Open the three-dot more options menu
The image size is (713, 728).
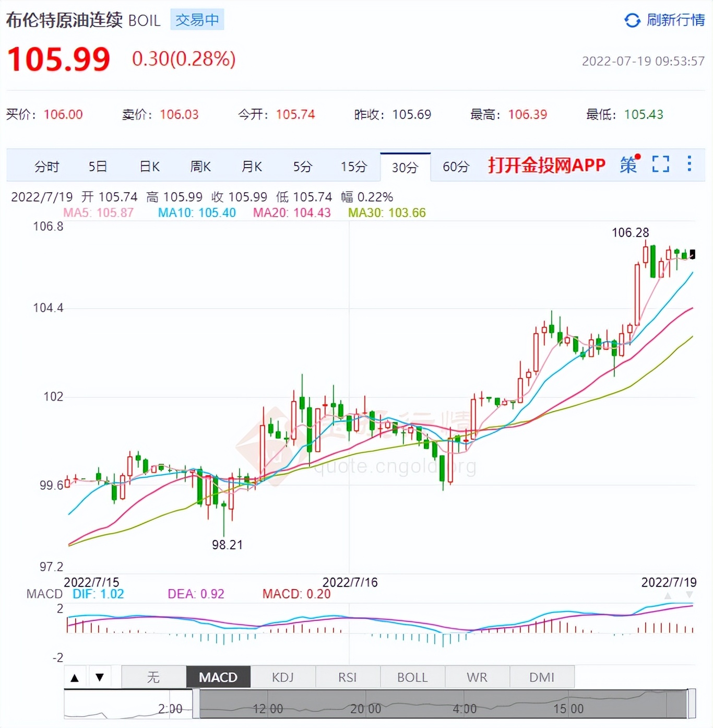[x=690, y=163]
